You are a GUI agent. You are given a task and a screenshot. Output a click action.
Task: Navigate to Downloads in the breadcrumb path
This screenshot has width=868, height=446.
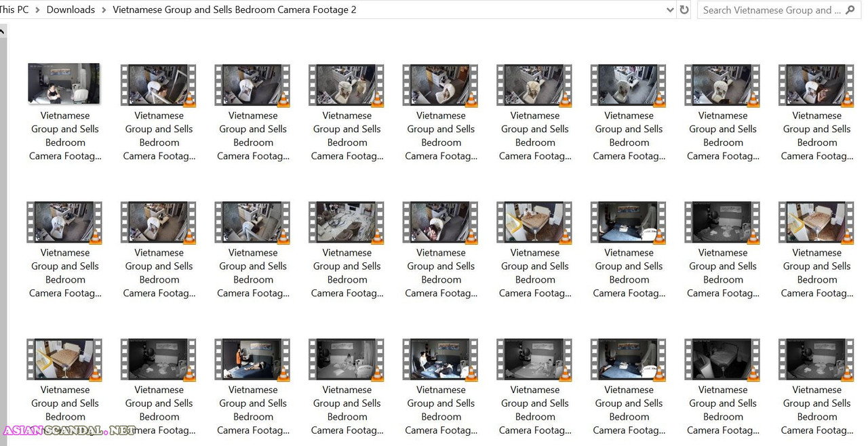coord(71,9)
